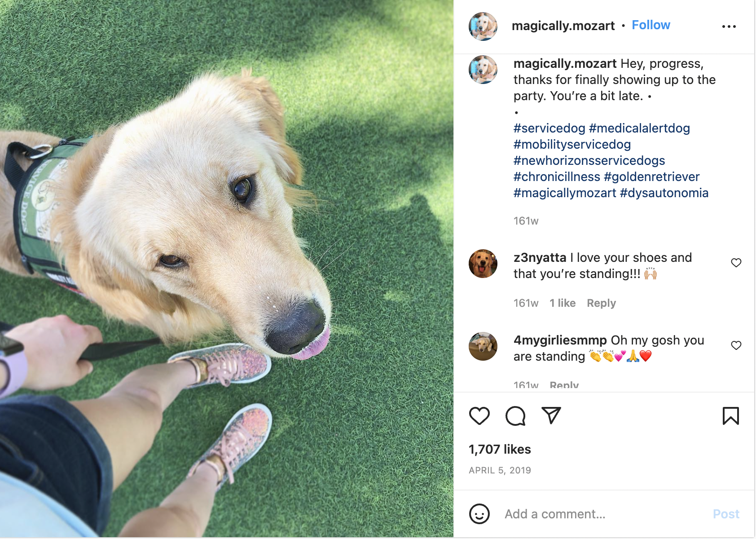Viewport: 756px width, 539px height.
Task: Click the Post comment button
Action: coord(726,514)
